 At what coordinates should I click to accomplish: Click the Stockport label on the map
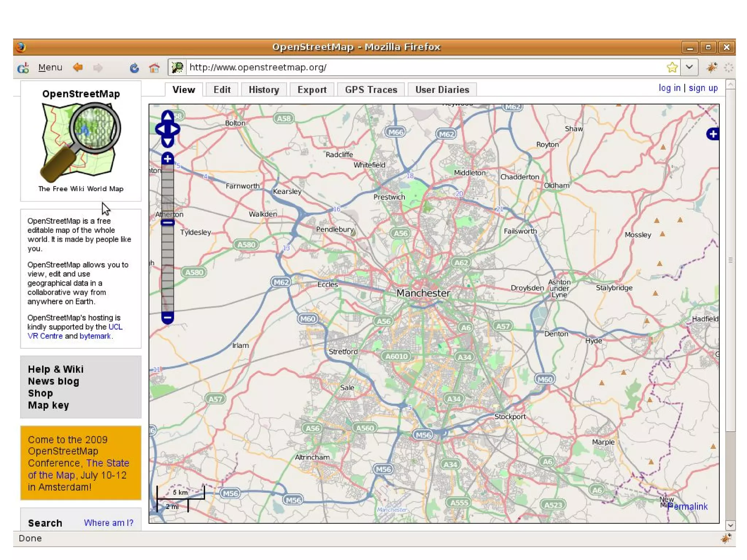point(510,417)
